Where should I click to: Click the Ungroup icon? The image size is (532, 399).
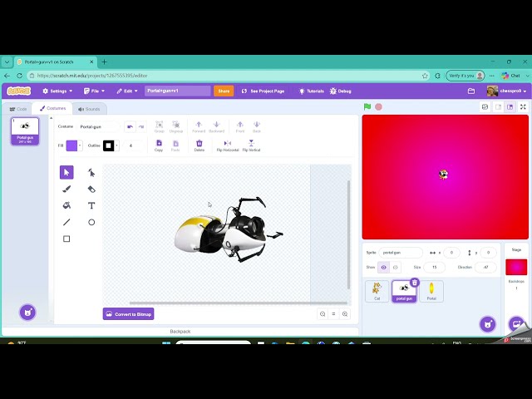pyautogui.click(x=175, y=126)
